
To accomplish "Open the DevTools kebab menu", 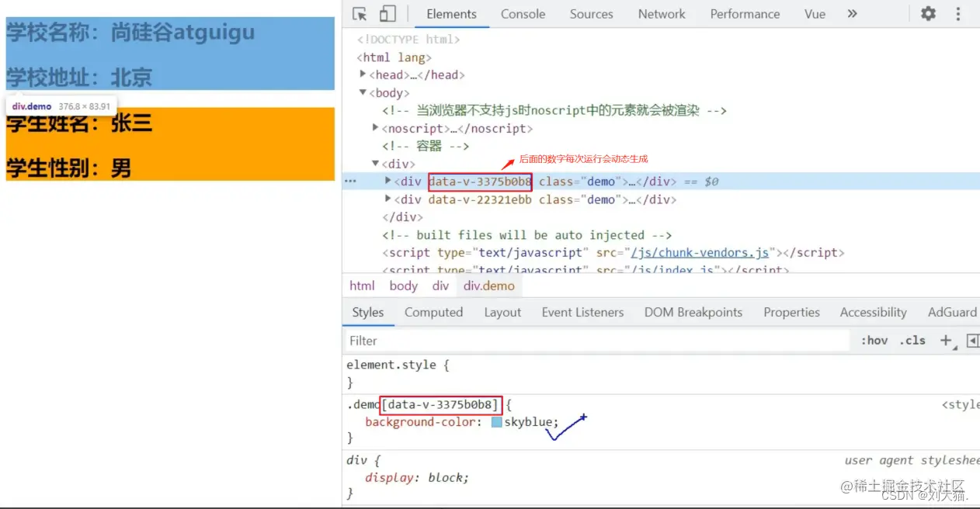I will click(957, 14).
